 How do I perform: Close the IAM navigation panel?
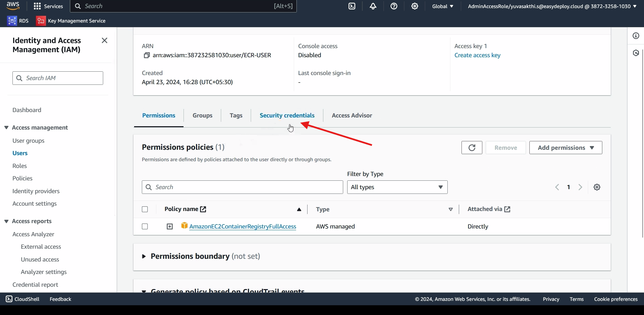click(105, 41)
